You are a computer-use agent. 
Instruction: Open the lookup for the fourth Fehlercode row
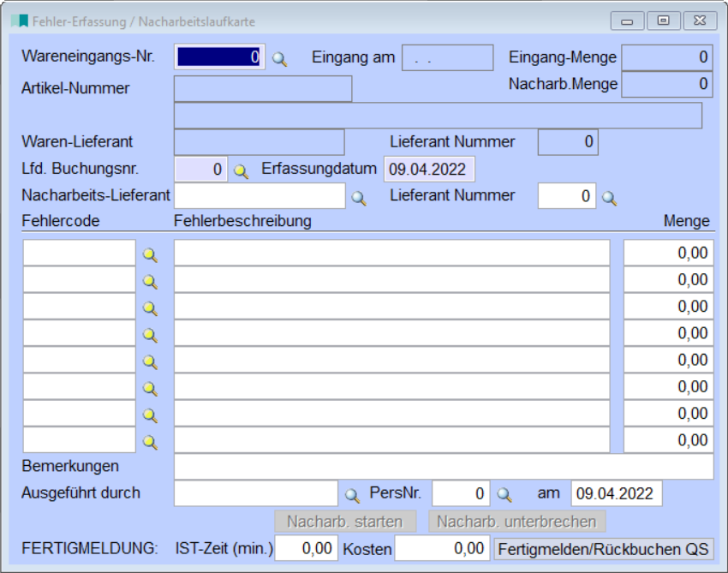click(150, 335)
